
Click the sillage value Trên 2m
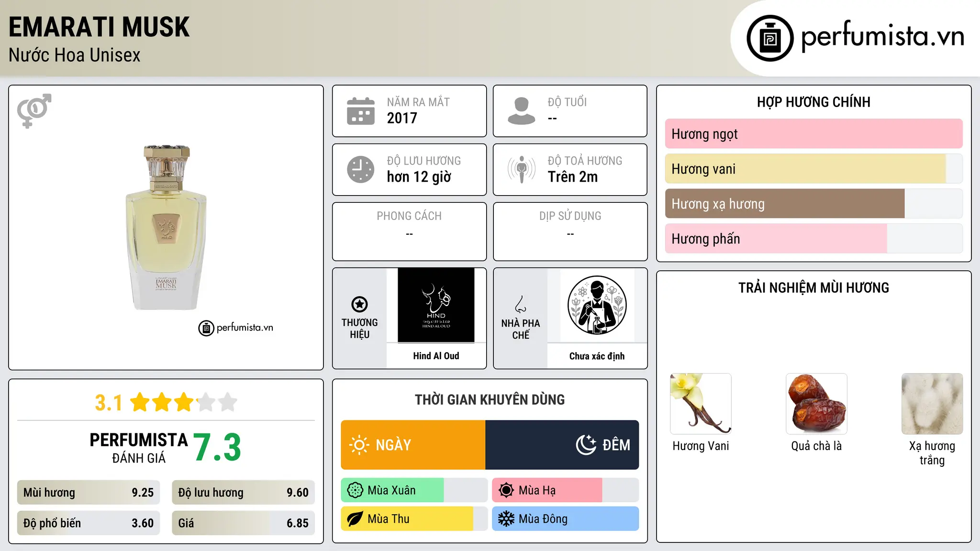pyautogui.click(x=573, y=177)
